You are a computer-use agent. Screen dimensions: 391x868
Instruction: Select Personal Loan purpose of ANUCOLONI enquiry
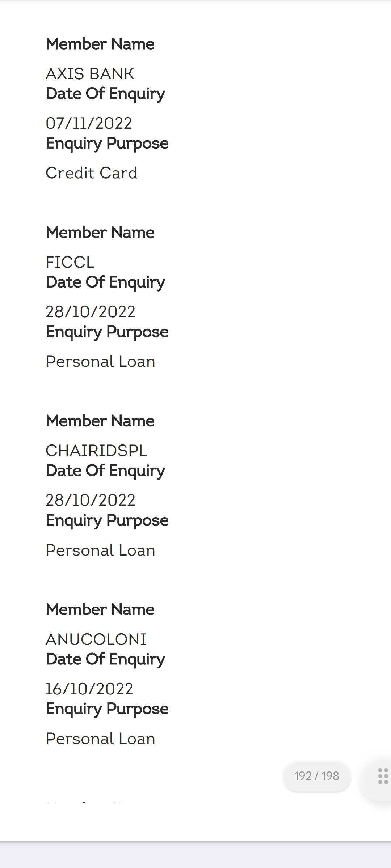[x=100, y=739]
